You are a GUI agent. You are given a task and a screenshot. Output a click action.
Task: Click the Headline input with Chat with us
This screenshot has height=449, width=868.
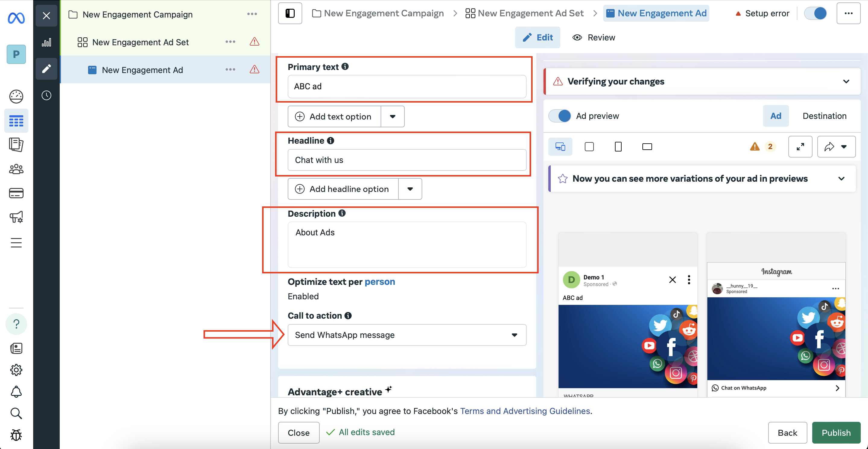[407, 160]
